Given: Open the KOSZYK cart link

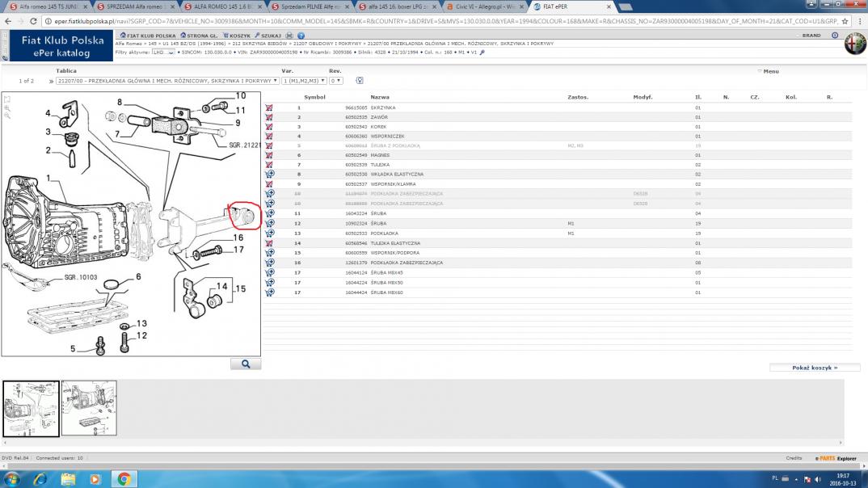Looking at the screenshot, I should (x=237, y=36).
